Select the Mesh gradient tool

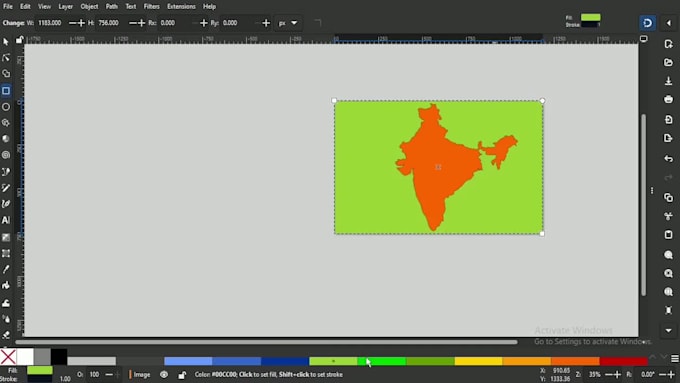coord(6,253)
